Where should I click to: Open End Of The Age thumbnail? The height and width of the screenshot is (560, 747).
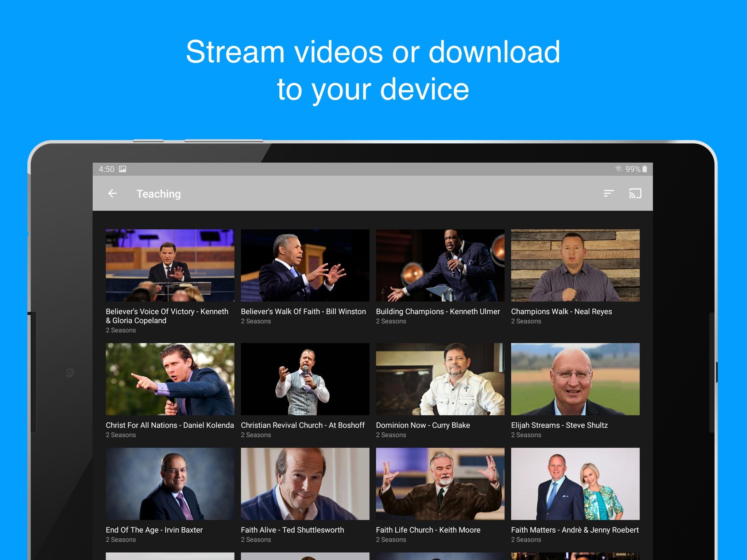coord(170,483)
